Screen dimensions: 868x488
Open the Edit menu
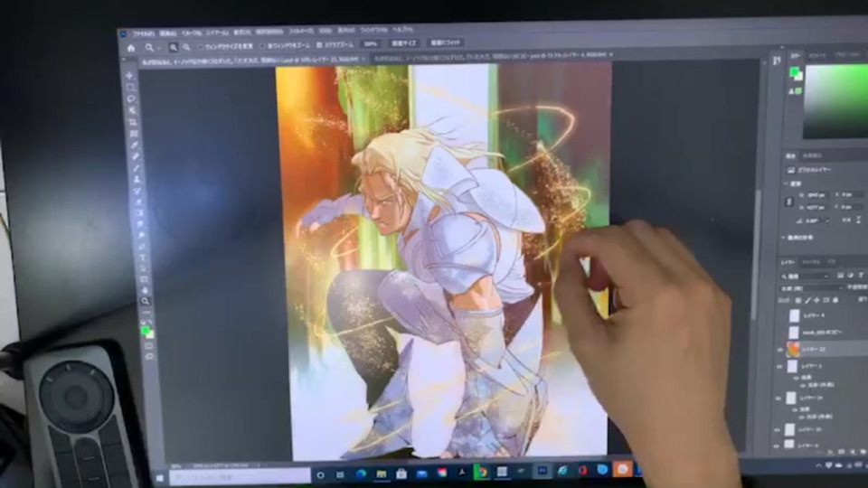coord(168,33)
